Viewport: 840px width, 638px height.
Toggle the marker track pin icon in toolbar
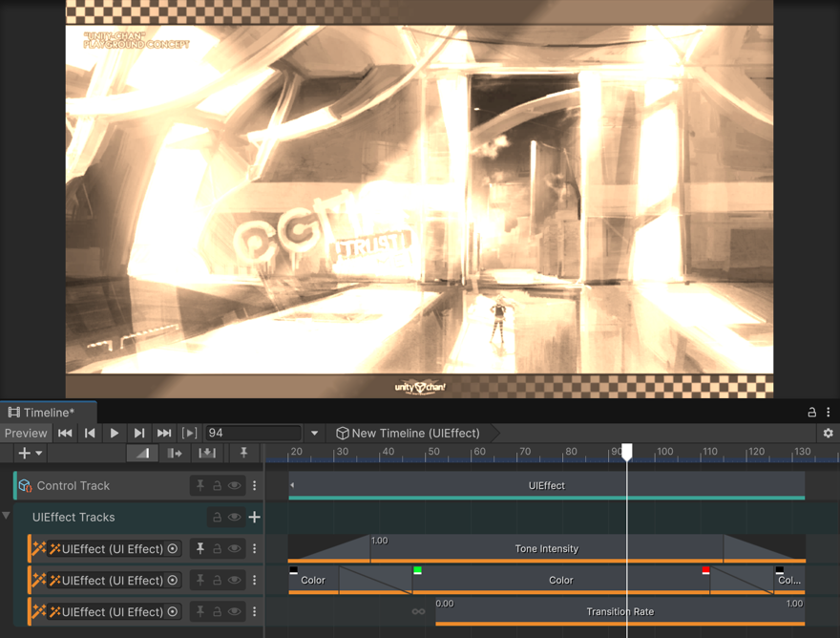pyautogui.click(x=243, y=453)
